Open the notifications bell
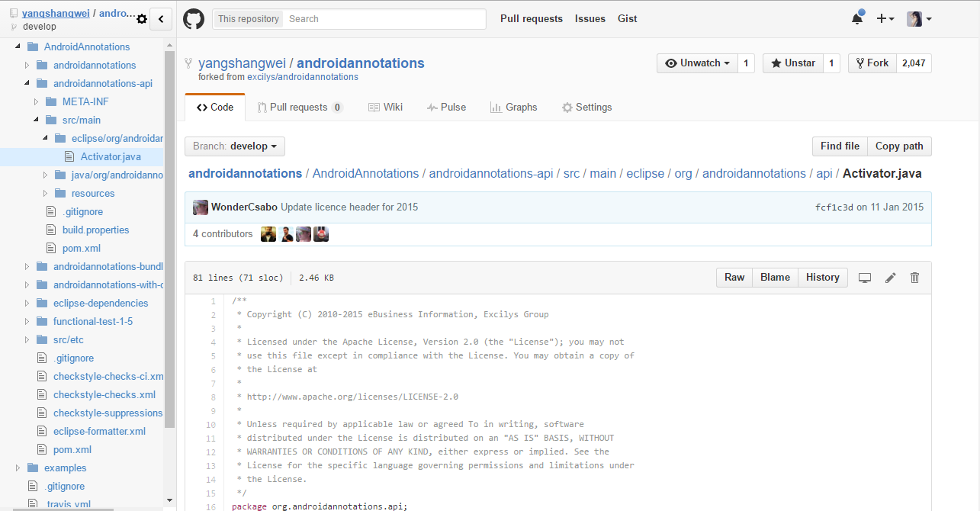This screenshot has height=511, width=980. pyautogui.click(x=857, y=19)
